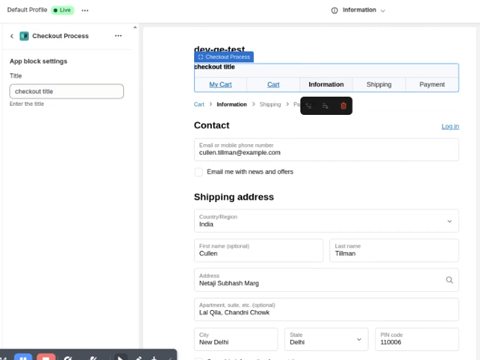Screen dimensions: 480x360
Task: Tick the Email me with news and offers checkbox
Action: (198, 172)
